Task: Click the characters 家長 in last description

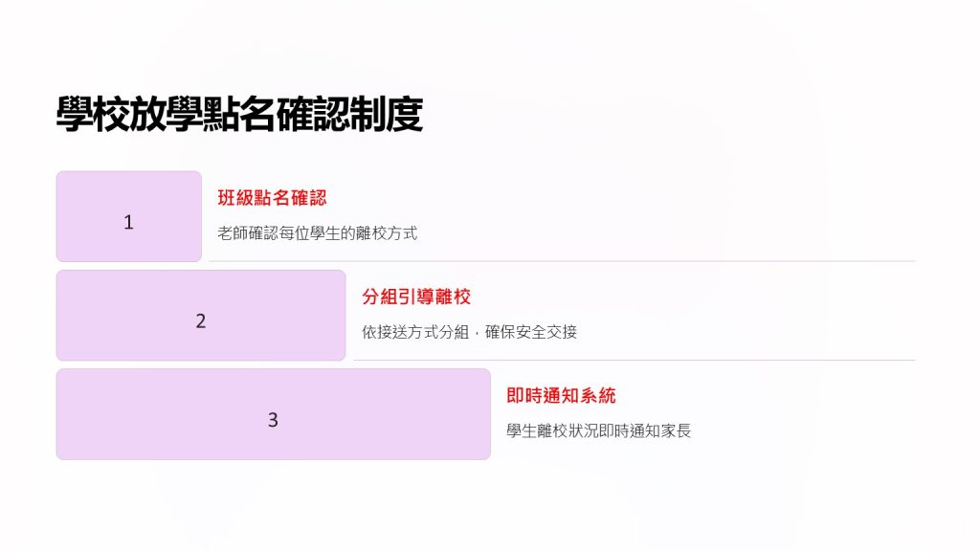Action: click(x=676, y=430)
